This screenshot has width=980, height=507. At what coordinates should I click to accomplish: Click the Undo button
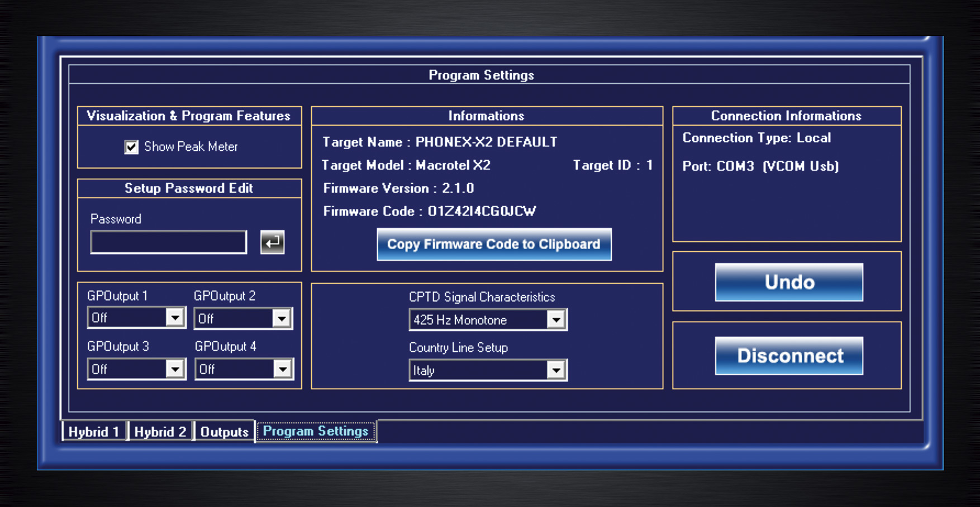point(788,282)
